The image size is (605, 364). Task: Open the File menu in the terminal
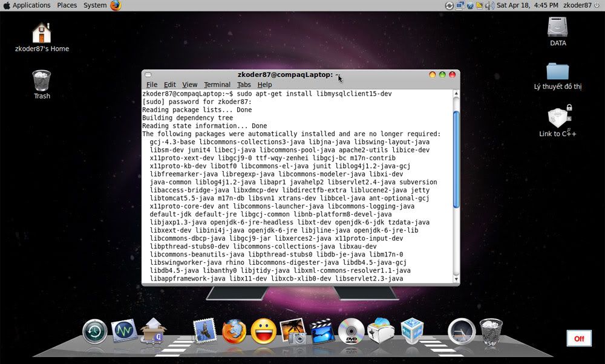[x=152, y=85]
